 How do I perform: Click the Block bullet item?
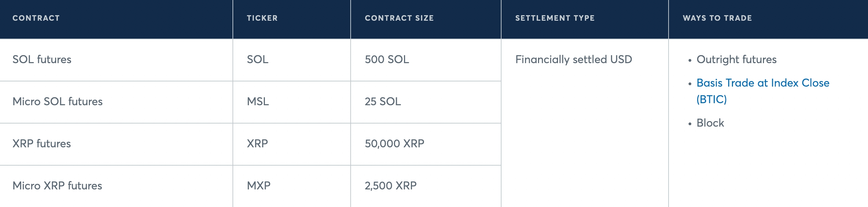point(710,123)
